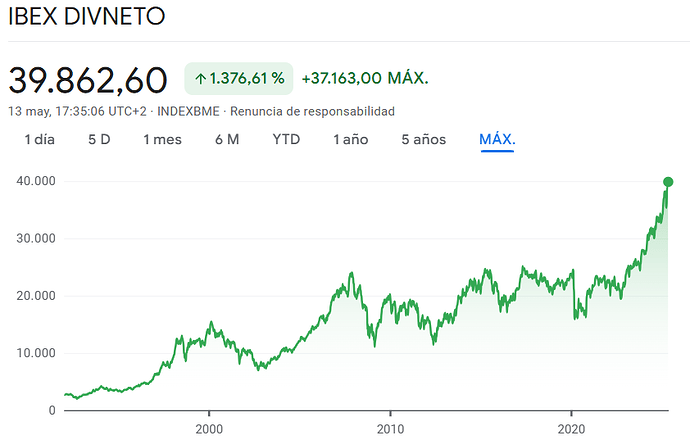Choose the YTD range tab
Image resolution: width=690 pixels, height=440 pixels.
pyautogui.click(x=286, y=139)
